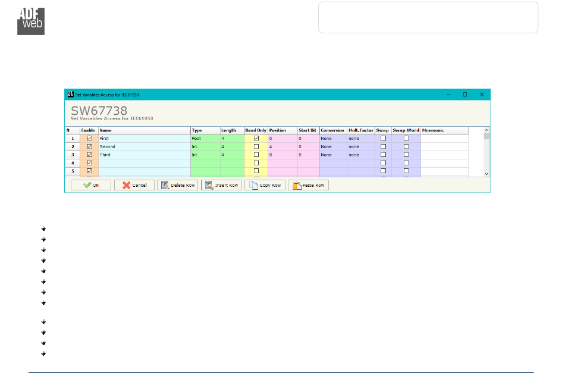Click the Mnemonic cell in row 1
This screenshot has width=565, height=392.
tap(445, 139)
